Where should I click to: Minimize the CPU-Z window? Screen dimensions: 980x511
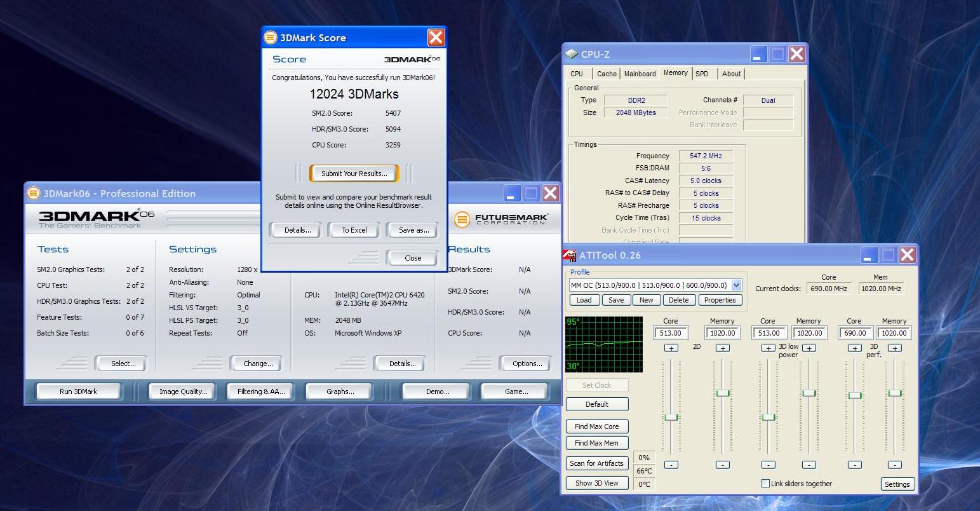coord(758,54)
